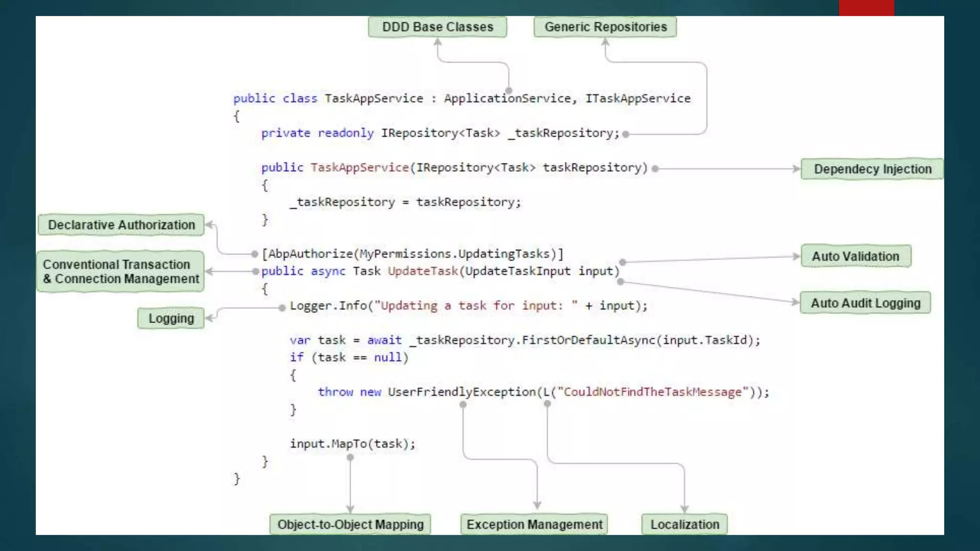Click the Generic Repositories label box
980x551 pixels.
[x=605, y=27]
